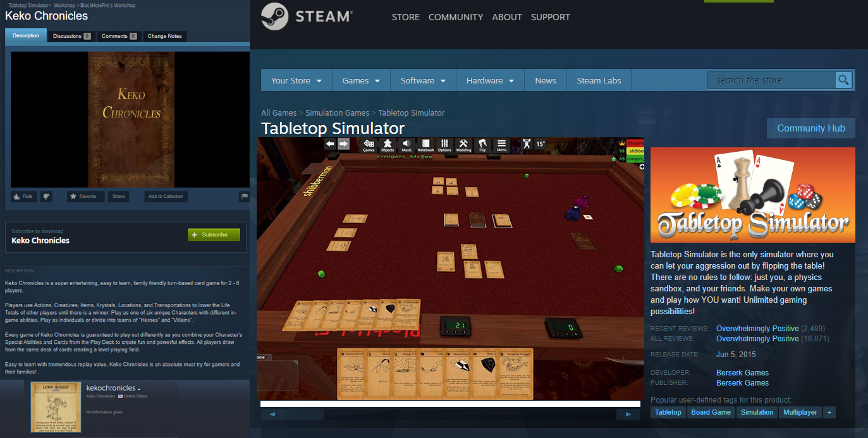Click the 15° rotation angle icon
The image size is (868, 438).
point(541,144)
